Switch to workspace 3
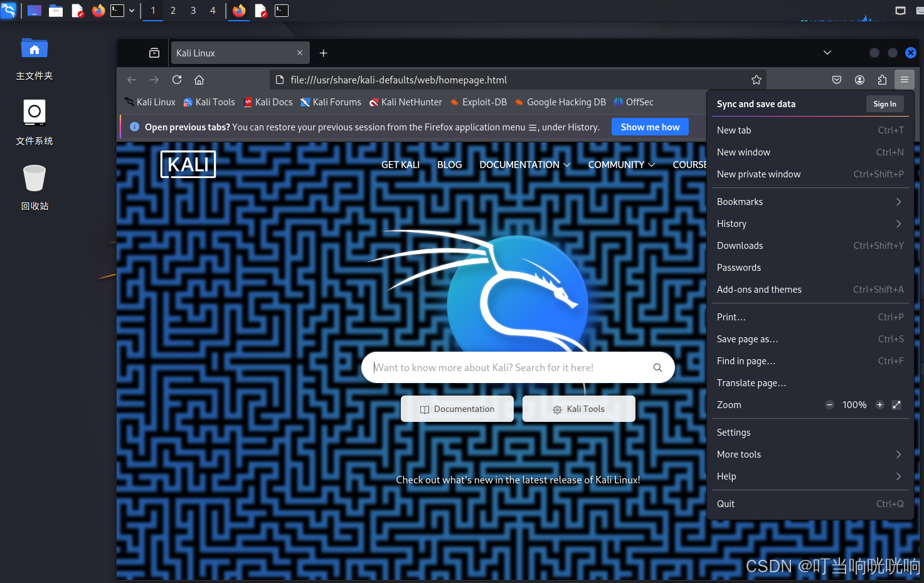The width and height of the screenshot is (924, 583). 193,11
